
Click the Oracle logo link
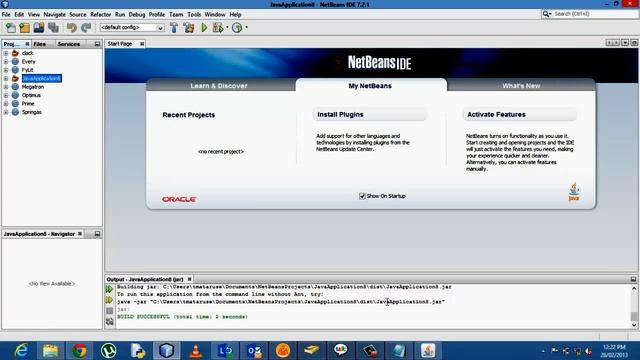(179, 199)
